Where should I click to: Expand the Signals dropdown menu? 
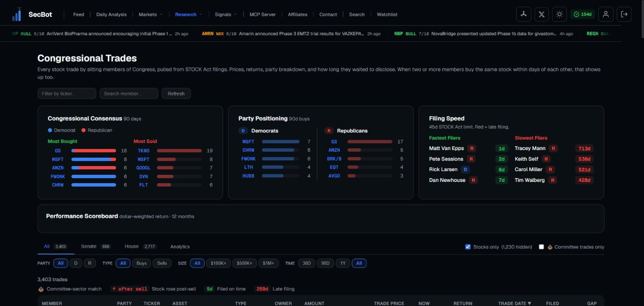coord(226,14)
